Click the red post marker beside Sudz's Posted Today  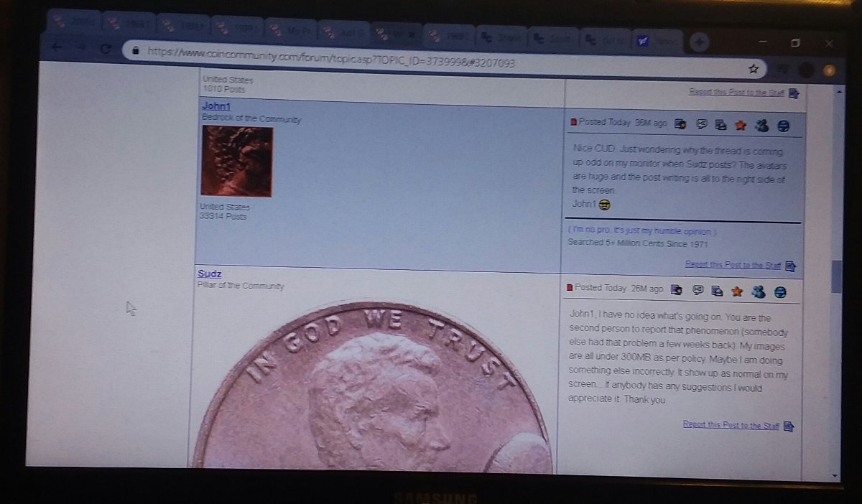pos(570,287)
